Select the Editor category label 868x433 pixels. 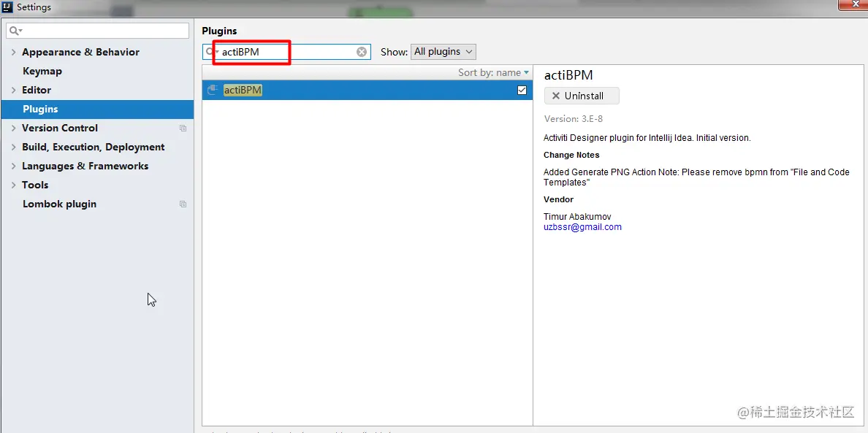tap(37, 90)
